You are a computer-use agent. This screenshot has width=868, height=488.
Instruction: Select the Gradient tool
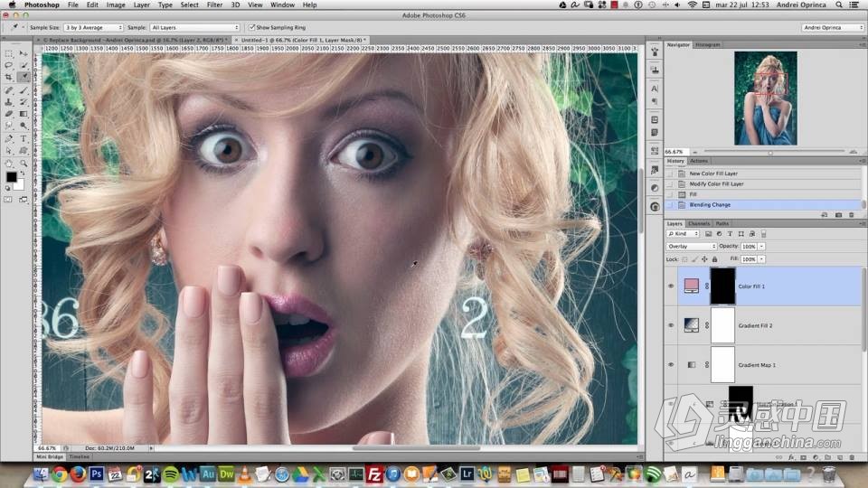pyautogui.click(x=24, y=114)
